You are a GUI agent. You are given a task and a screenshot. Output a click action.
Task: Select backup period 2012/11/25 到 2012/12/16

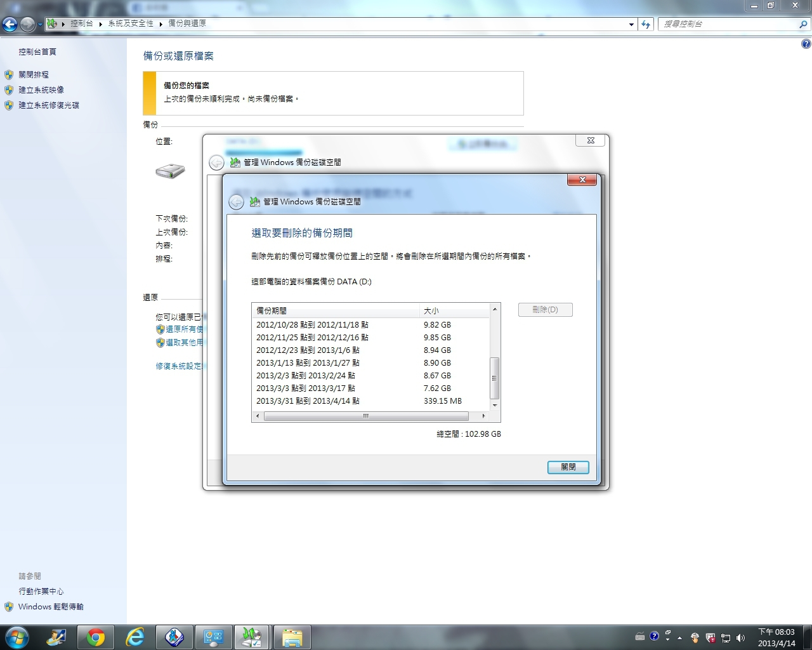pyautogui.click(x=371, y=337)
